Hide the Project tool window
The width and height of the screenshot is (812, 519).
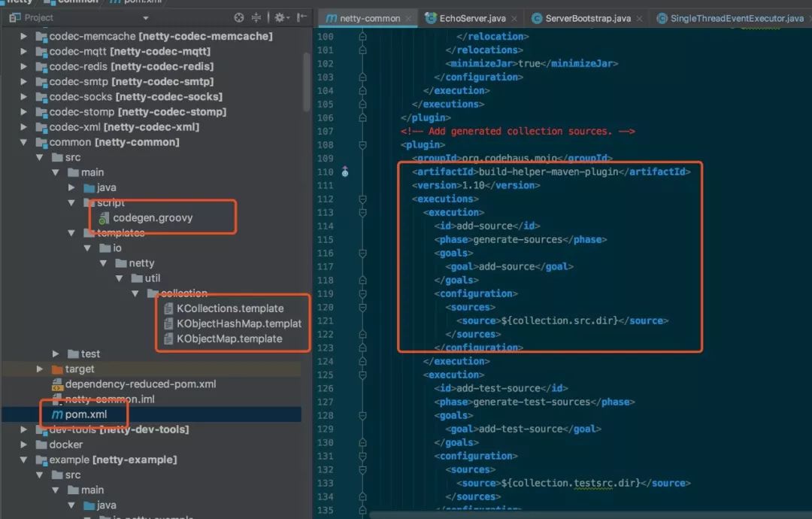[302, 17]
